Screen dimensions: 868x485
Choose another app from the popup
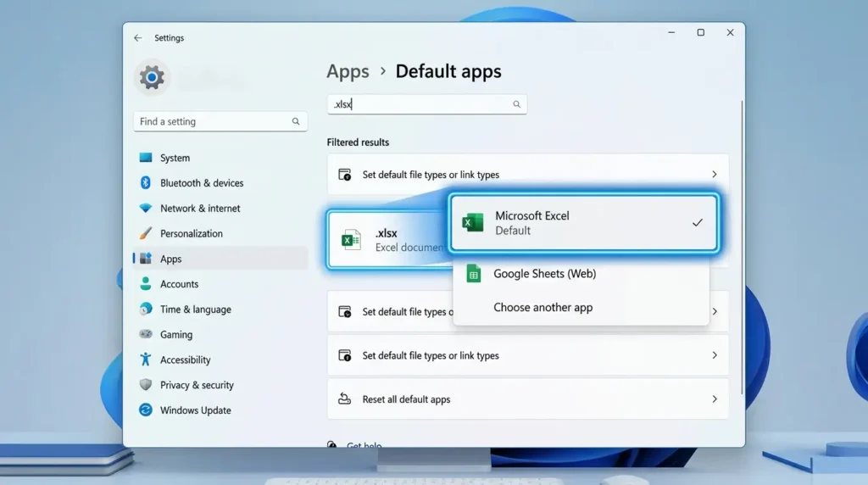click(581, 307)
